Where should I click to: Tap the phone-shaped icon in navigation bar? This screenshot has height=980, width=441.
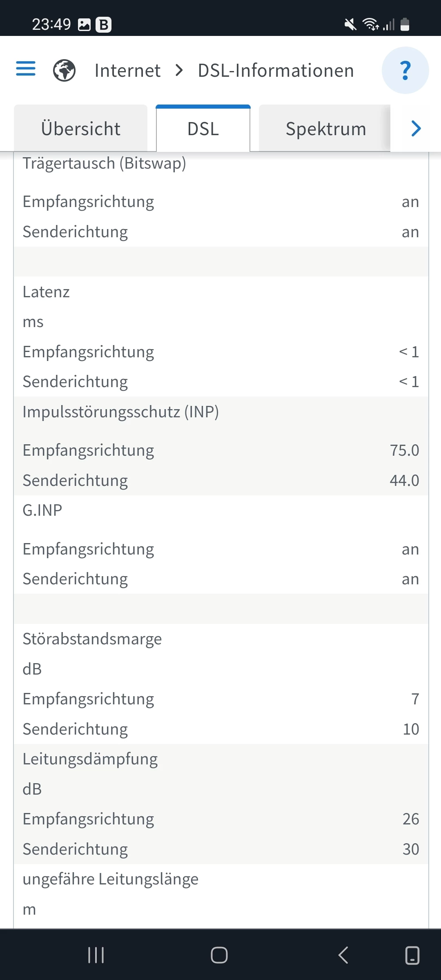click(412, 955)
